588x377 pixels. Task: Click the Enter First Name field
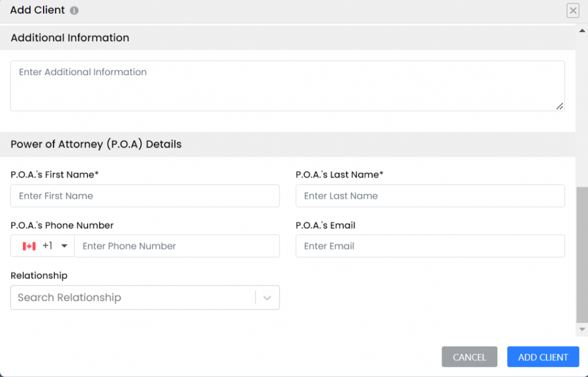(x=144, y=195)
